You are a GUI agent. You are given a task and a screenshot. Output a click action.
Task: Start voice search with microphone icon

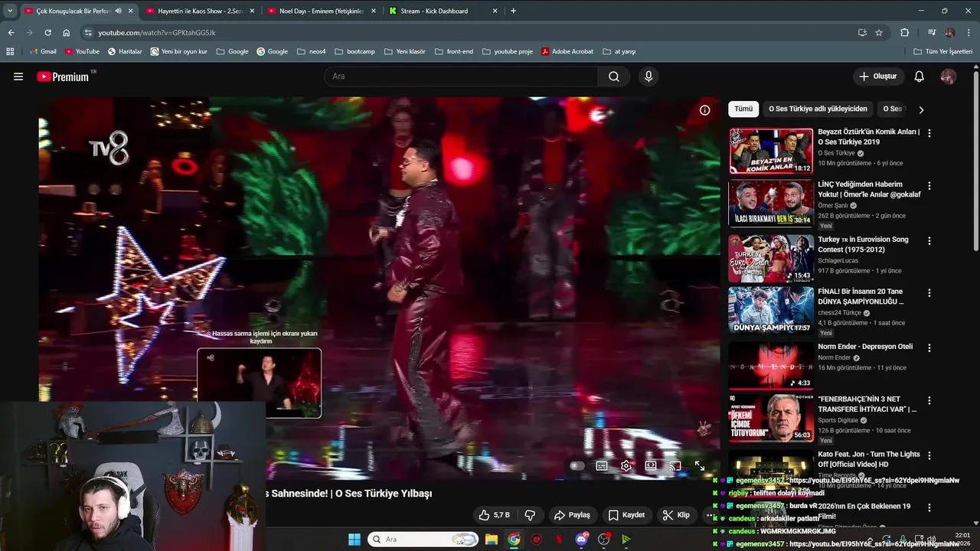(648, 77)
